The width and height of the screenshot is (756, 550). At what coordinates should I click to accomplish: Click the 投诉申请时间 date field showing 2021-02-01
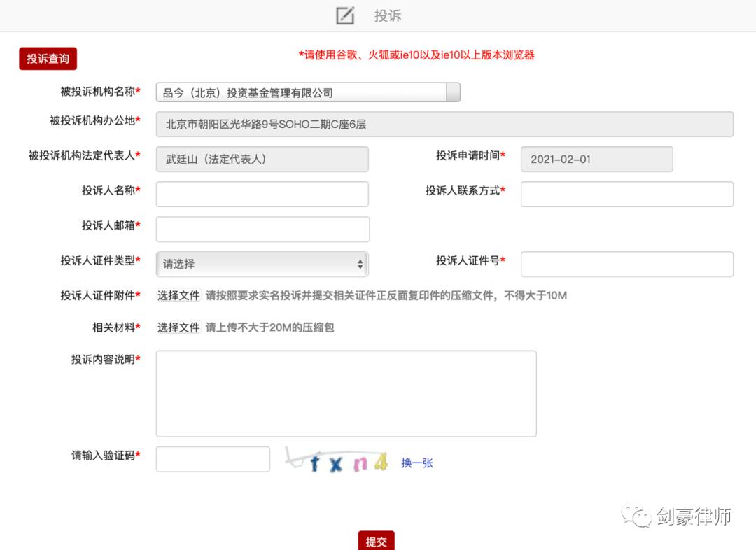pos(596,159)
